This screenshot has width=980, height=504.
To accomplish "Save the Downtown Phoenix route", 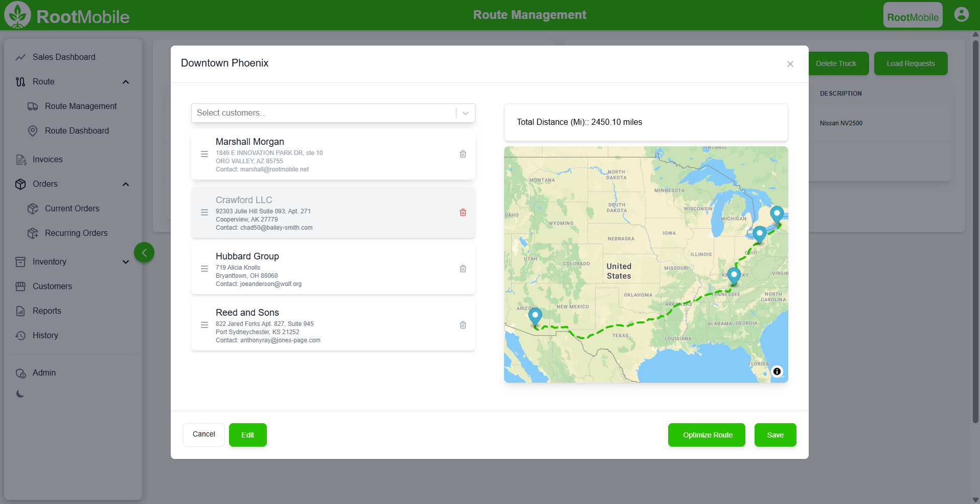I will (x=775, y=435).
